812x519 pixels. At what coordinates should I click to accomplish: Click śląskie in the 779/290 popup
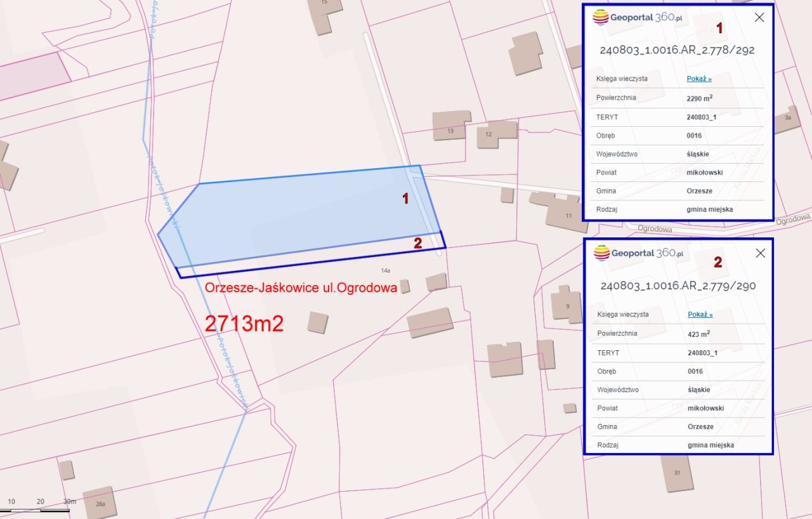pos(699,390)
